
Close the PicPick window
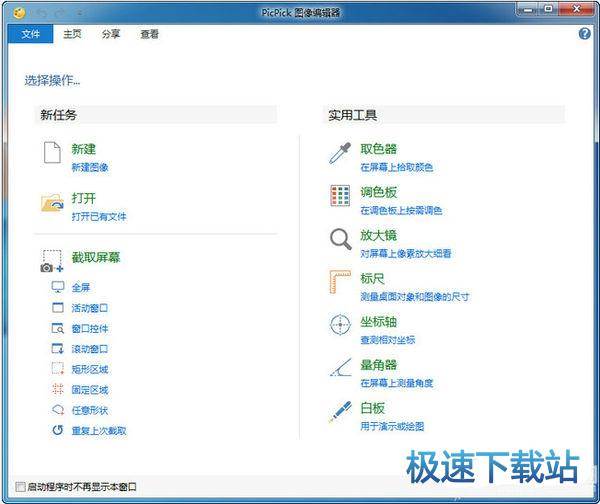coord(576,10)
